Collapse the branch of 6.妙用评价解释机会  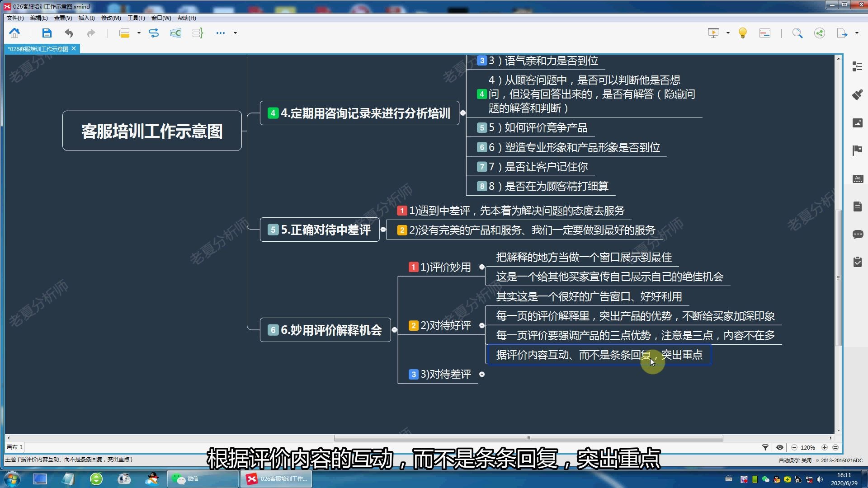(x=395, y=330)
